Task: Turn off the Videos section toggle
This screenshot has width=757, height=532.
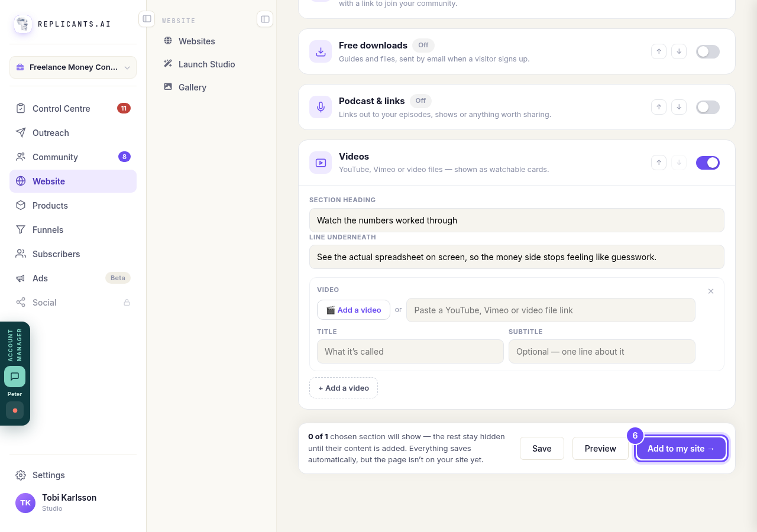Action: click(708, 163)
